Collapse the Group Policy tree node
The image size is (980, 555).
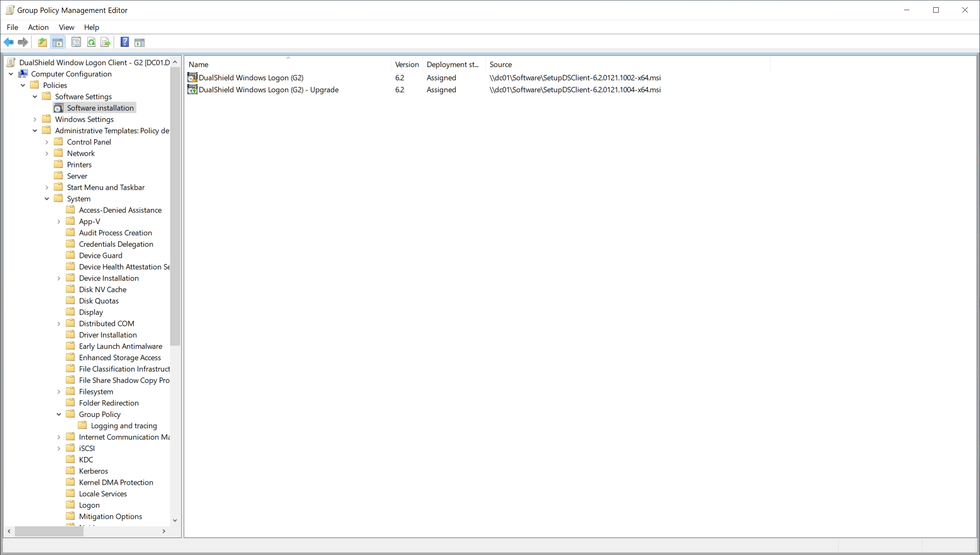click(x=59, y=414)
